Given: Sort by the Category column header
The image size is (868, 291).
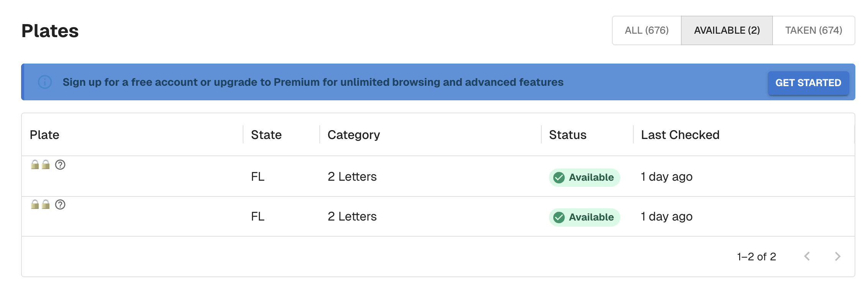Looking at the screenshot, I should pyautogui.click(x=353, y=135).
